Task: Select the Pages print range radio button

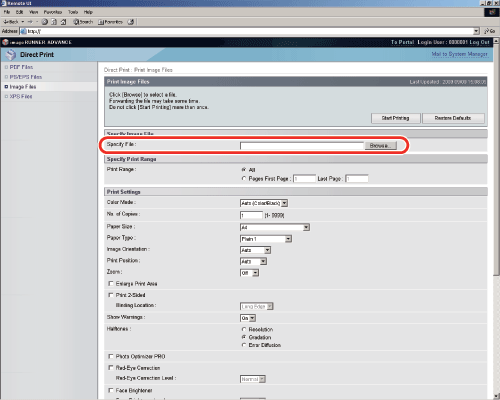Action: 244,179
